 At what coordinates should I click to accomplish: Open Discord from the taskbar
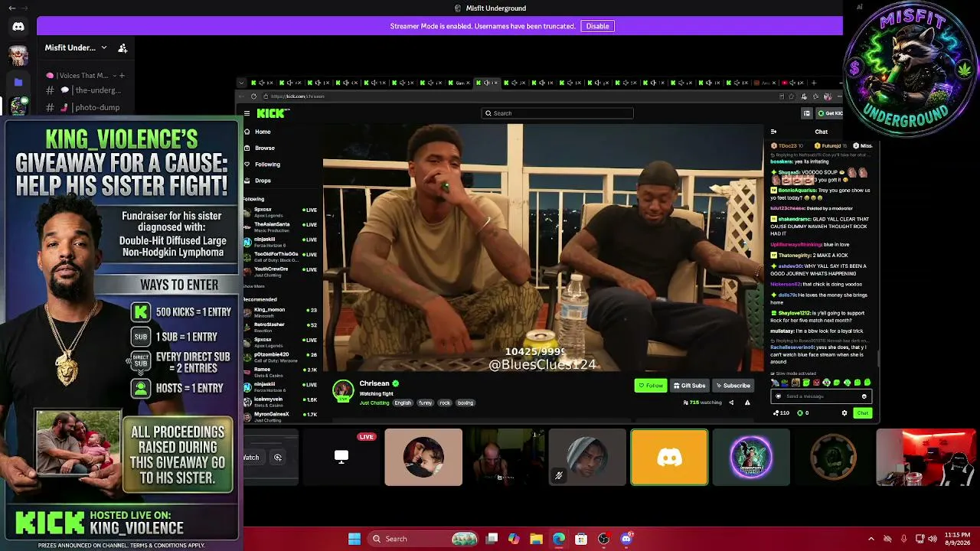(x=626, y=539)
